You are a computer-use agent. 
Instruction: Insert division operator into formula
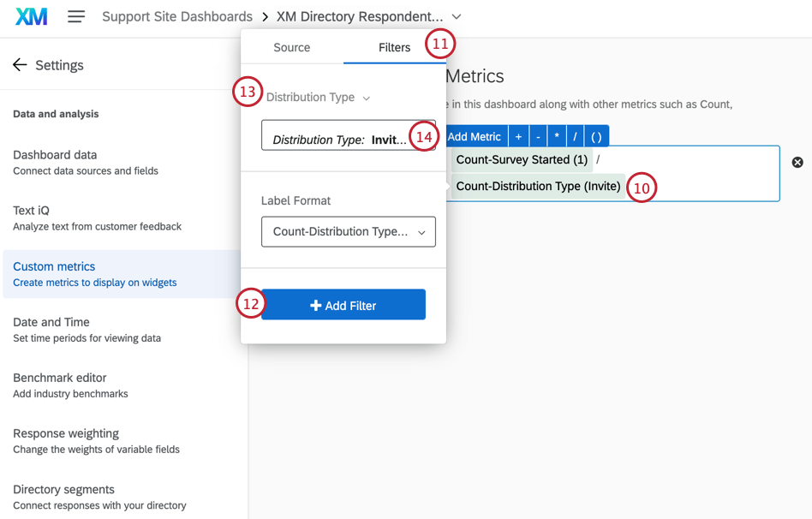576,137
